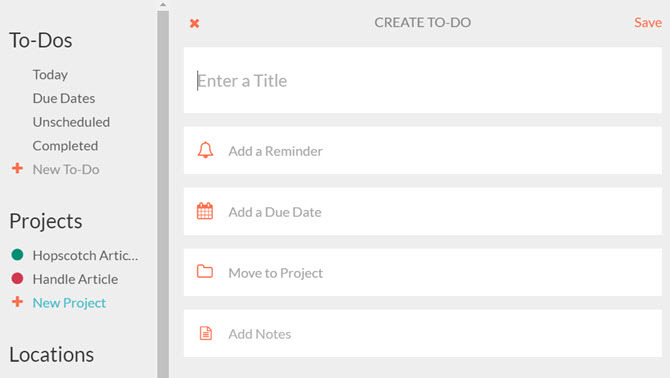
Task: Create a New Project link
Action: click(69, 303)
